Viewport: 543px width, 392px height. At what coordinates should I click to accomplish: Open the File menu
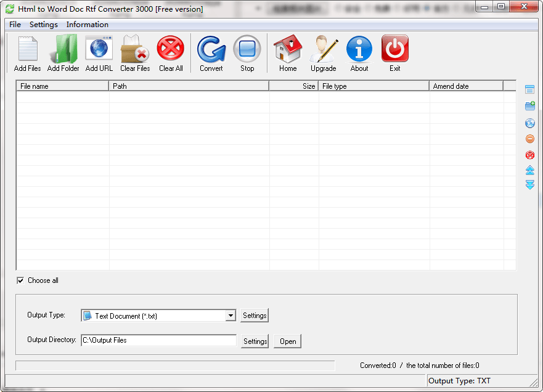click(x=14, y=25)
